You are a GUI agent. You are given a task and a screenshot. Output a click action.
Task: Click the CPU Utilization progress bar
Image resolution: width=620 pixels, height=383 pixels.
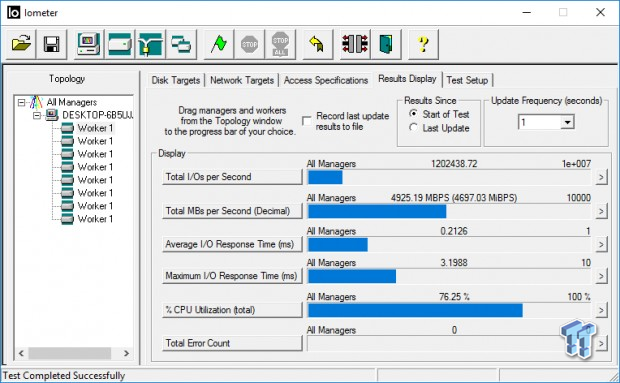[x=449, y=310]
